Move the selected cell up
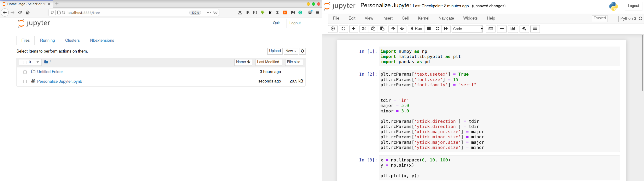 [393, 29]
